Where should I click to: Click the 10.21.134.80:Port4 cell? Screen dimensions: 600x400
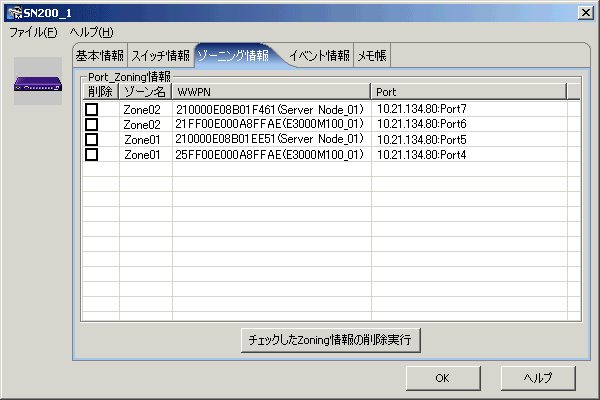[x=469, y=155]
